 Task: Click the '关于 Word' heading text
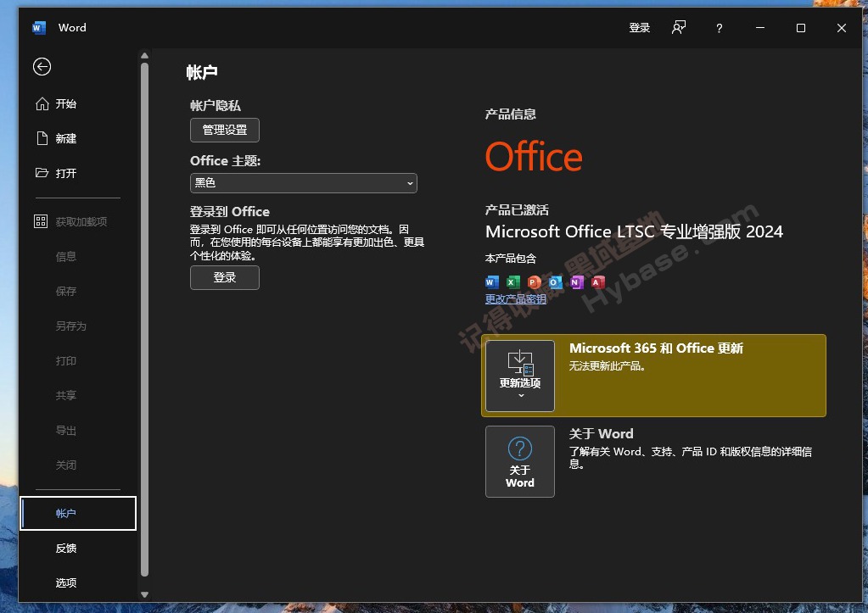(602, 434)
